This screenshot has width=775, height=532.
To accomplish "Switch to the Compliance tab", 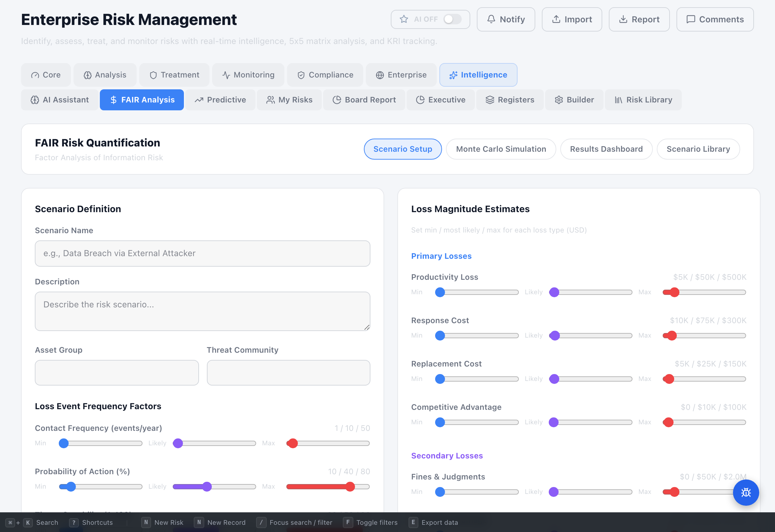I will pyautogui.click(x=325, y=75).
